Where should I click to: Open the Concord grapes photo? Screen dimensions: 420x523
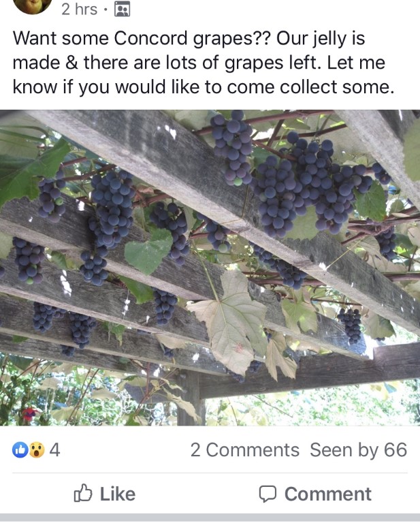click(x=210, y=267)
